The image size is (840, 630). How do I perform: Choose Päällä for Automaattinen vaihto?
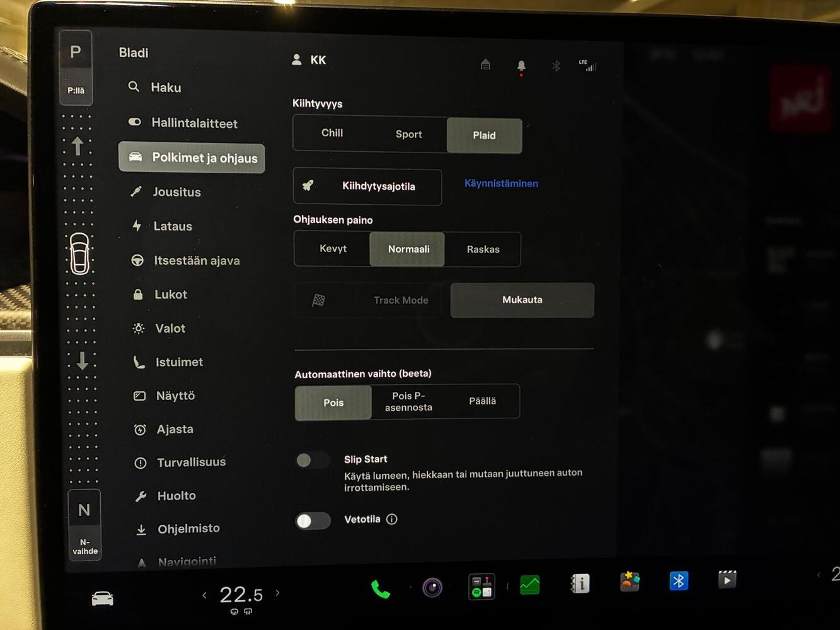tap(483, 401)
